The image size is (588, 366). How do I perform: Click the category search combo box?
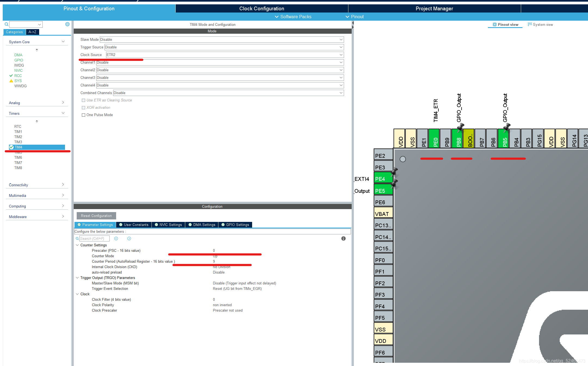coord(26,24)
